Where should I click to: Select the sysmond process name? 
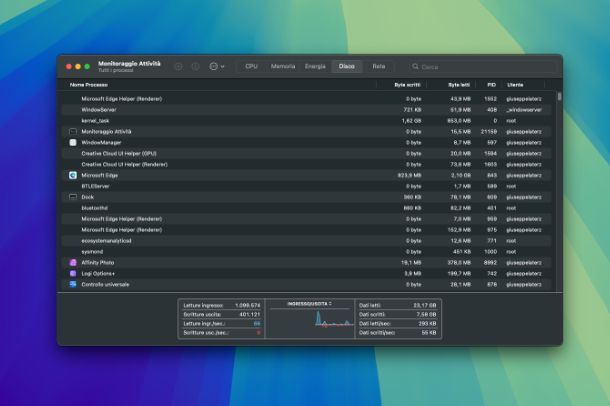92,252
